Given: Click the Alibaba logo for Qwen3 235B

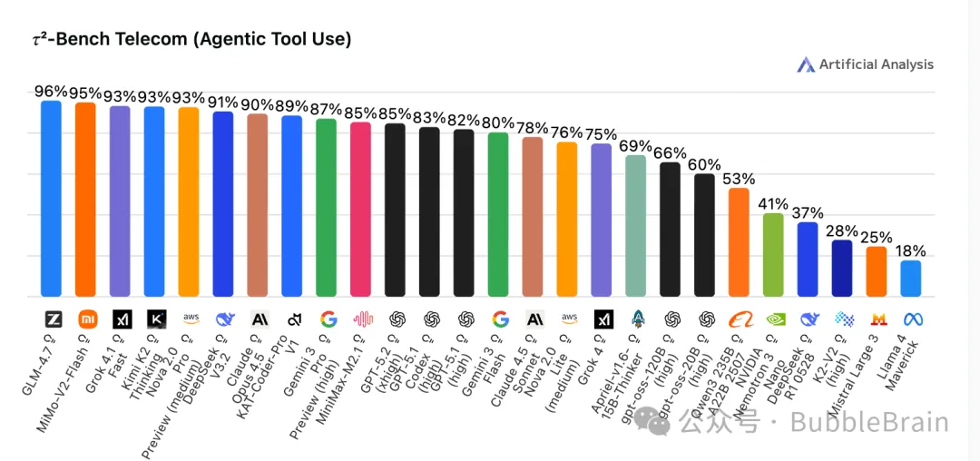Looking at the screenshot, I should coord(740,319).
